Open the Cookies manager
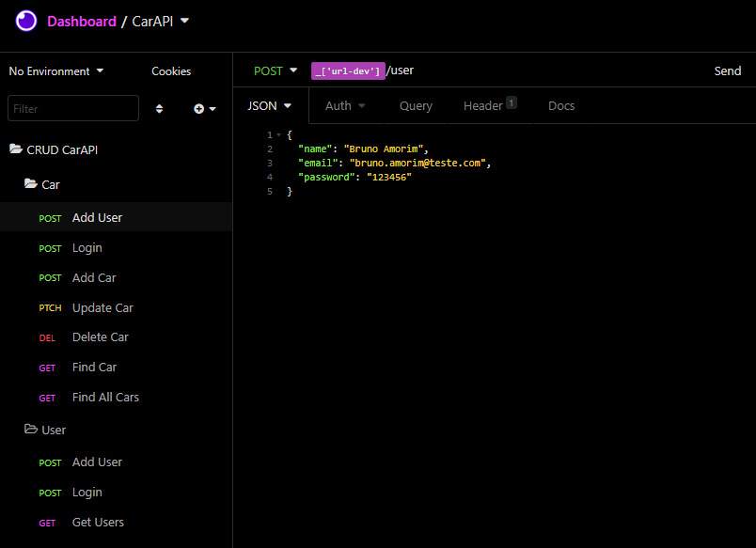The image size is (756, 548). point(171,71)
